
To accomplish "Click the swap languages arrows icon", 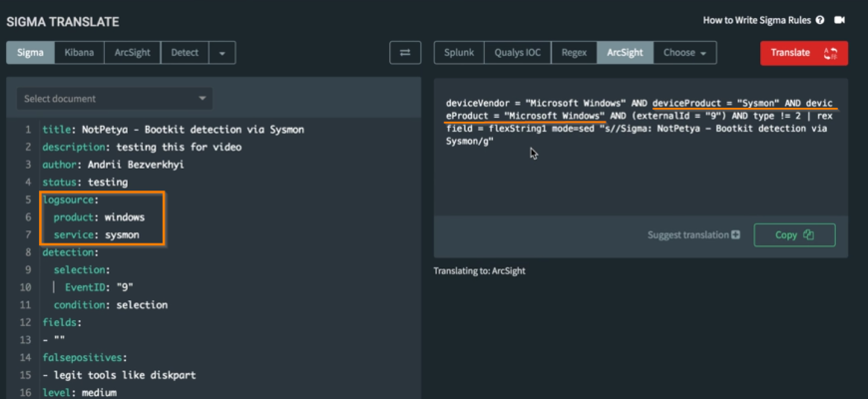I will (x=405, y=53).
